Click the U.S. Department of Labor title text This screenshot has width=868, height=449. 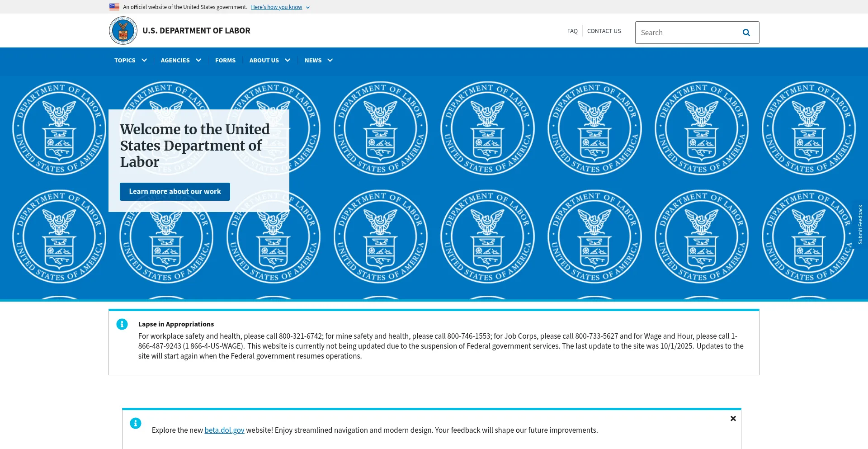pyautogui.click(x=196, y=31)
